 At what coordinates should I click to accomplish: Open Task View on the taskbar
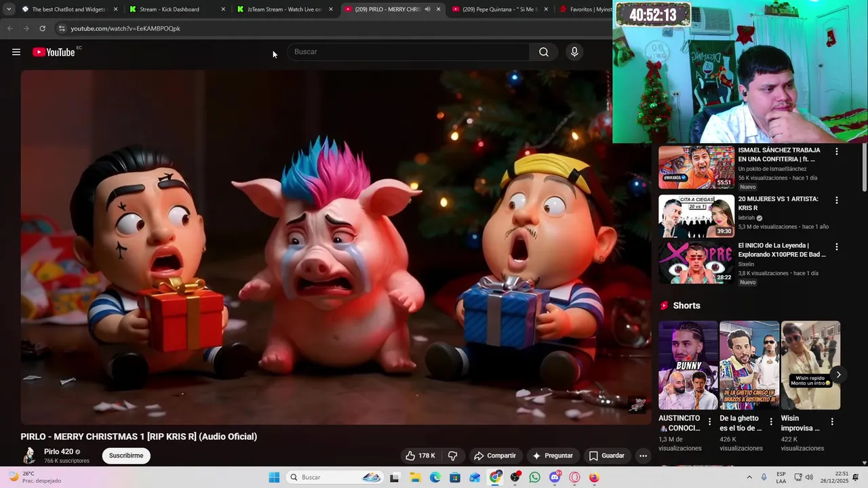pyautogui.click(x=395, y=477)
